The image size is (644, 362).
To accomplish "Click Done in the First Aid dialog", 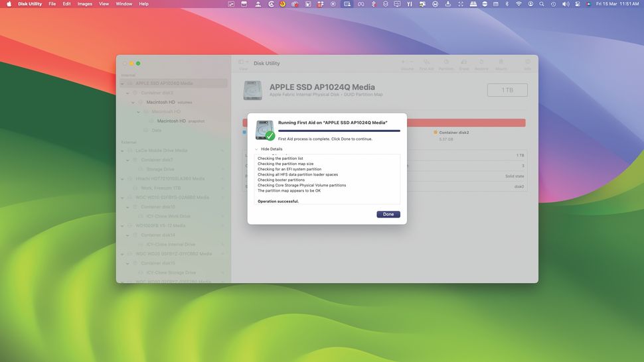I will [388, 214].
